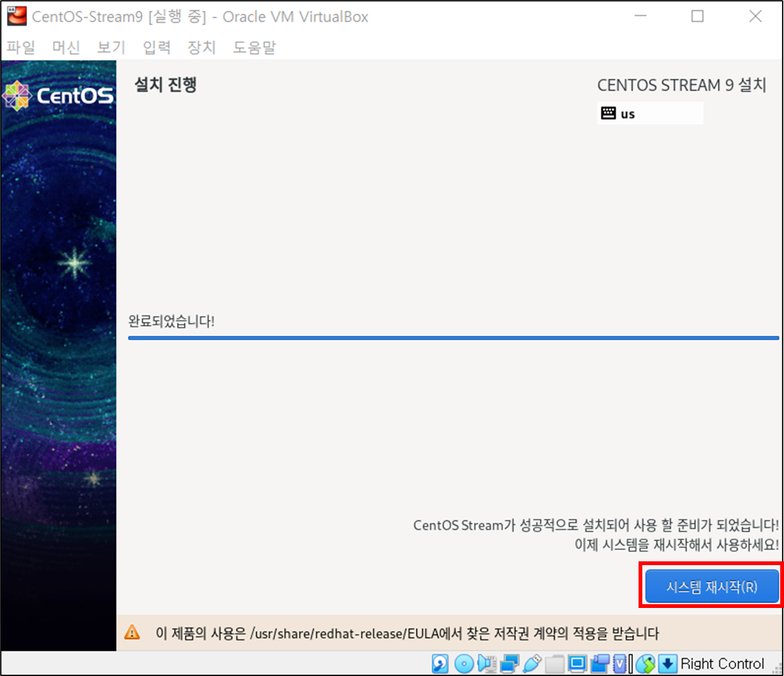The height and width of the screenshot is (676, 784).
Task: Click the optical disc status icon
Action: coord(464,663)
